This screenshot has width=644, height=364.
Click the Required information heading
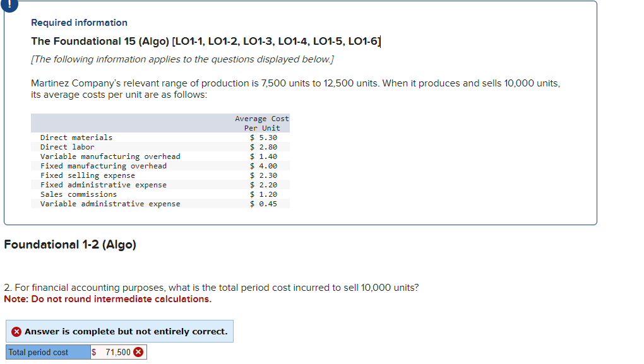pos(78,22)
